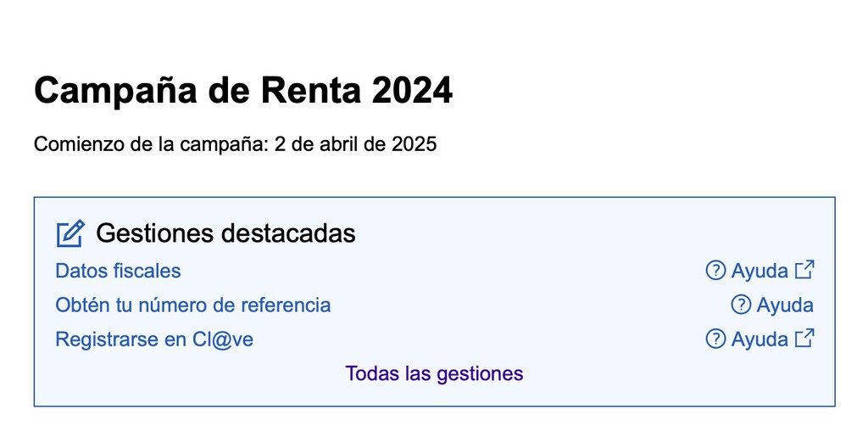The width and height of the screenshot is (868, 426).
Task: Click the word Campaña in the main title
Action: pos(115,90)
